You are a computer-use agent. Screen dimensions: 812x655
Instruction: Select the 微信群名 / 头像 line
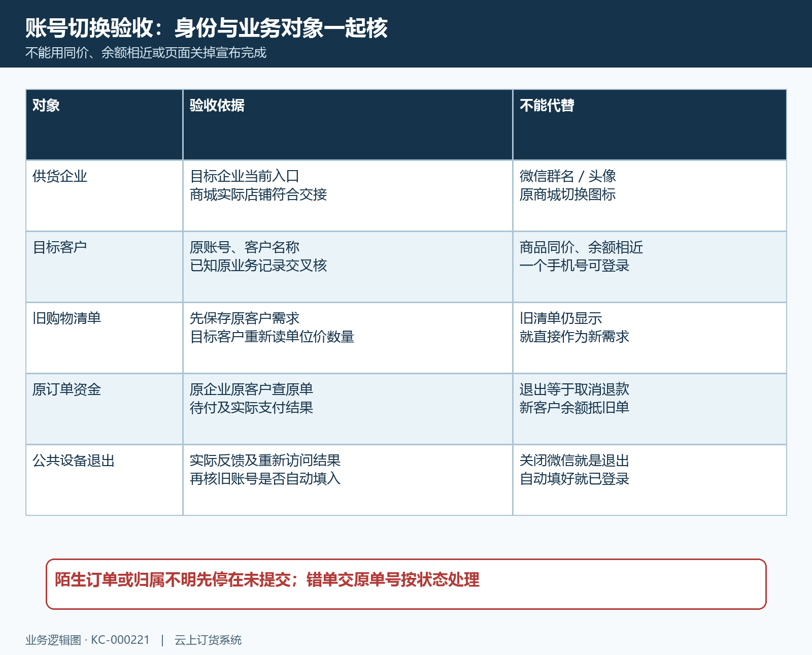568,176
